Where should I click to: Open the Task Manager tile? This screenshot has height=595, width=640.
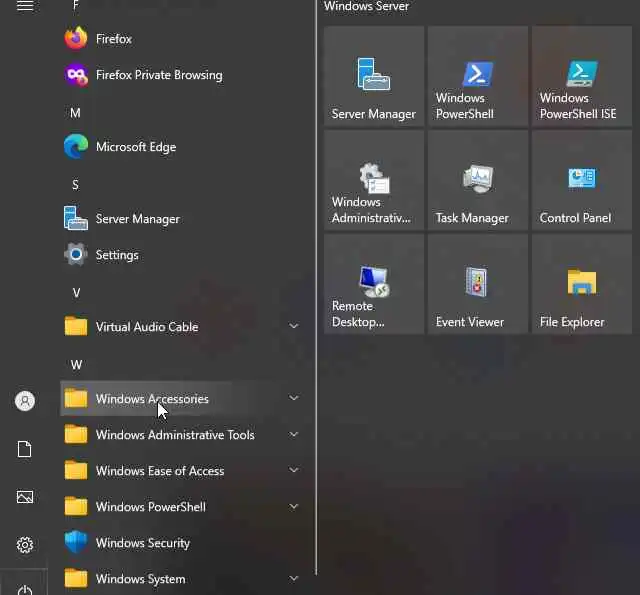478,180
